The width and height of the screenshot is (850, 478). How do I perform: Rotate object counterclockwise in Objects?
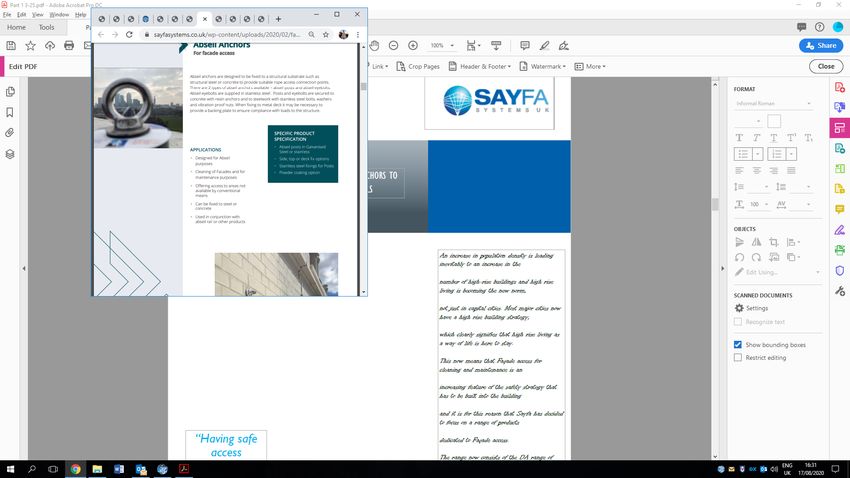[x=739, y=257]
